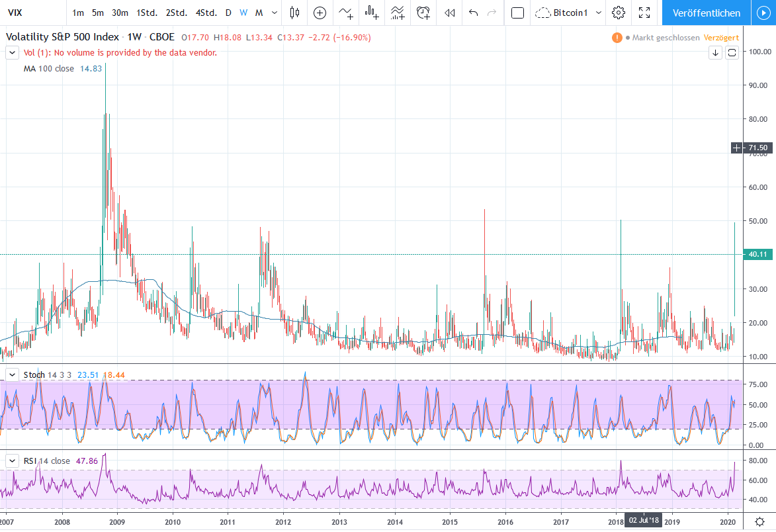Toggle the Stoch pane legend collapse arrow
The width and height of the screenshot is (776, 532).
(13, 375)
